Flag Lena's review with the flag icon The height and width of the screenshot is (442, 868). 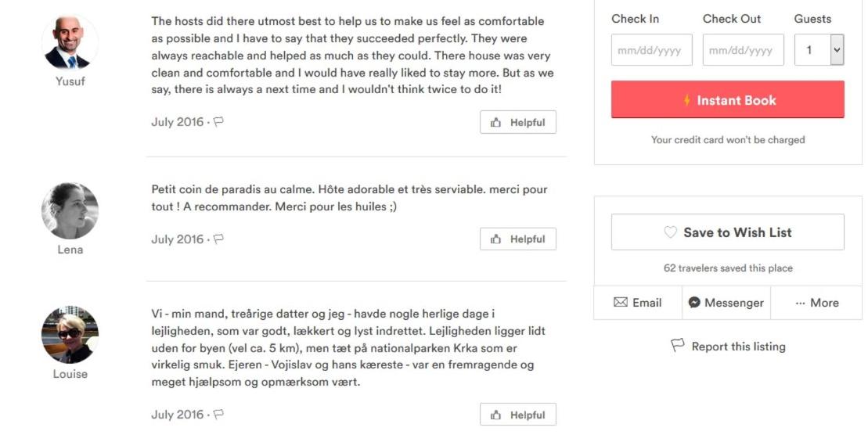click(x=218, y=239)
